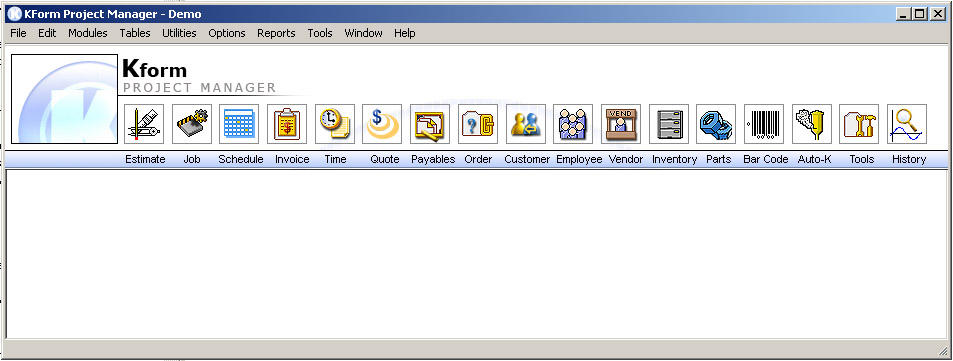Open the Vendor stand icon

tap(621, 124)
